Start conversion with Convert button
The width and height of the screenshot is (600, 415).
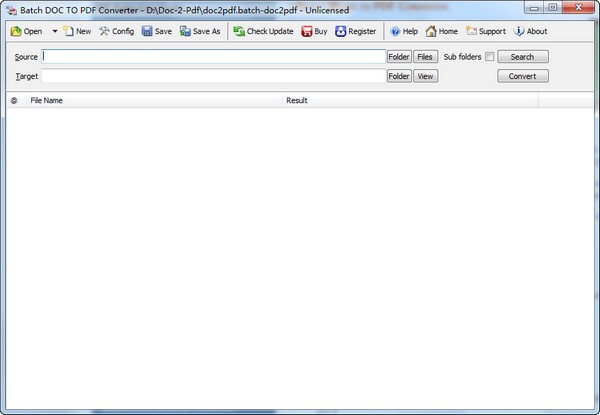(x=523, y=76)
